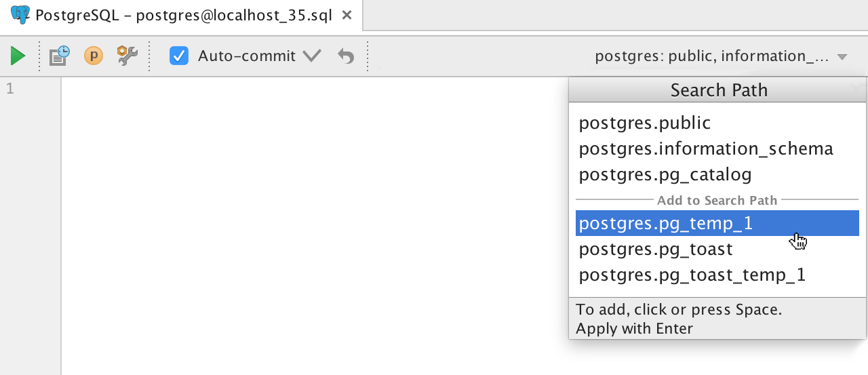Click line number 1 in the gutter
Image resolution: width=868 pixels, height=375 pixels.
click(x=10, y=89)
